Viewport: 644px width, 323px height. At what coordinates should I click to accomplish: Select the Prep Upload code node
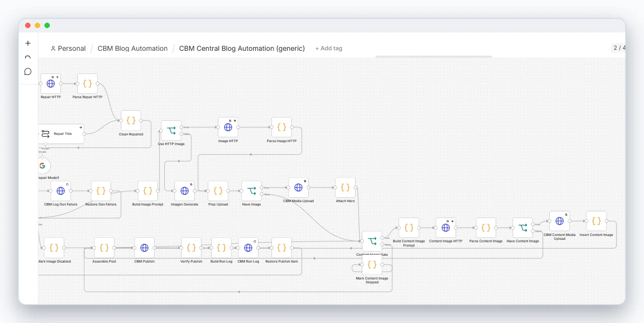(x=218, y=191)
